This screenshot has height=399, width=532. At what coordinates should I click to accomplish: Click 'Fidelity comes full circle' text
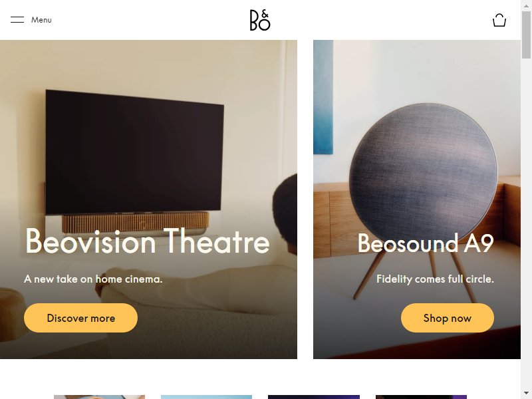tap(435, 279)
